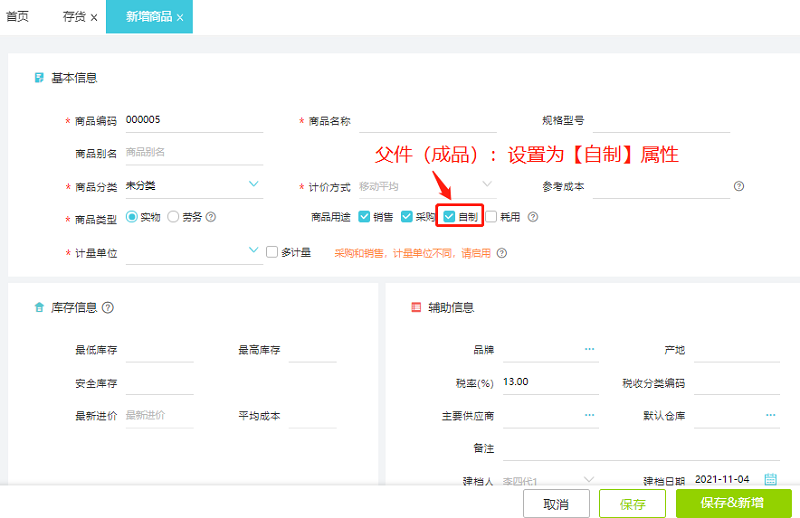
Task: Focus the 平均成本 field
Action: click(x=313, y=416)
